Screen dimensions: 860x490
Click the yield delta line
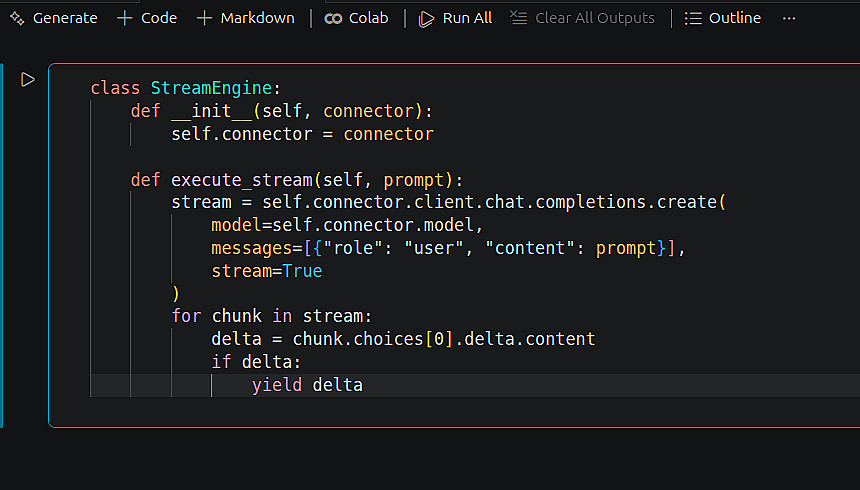point(307,385)
